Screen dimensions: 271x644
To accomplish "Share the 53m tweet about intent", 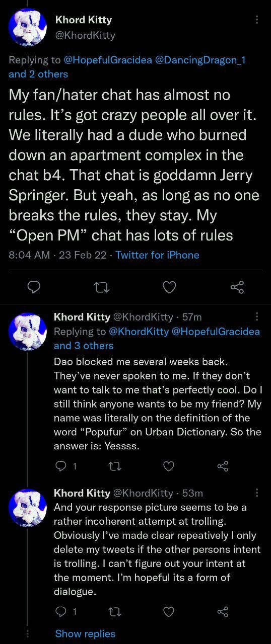I will [x=223, y=612].
